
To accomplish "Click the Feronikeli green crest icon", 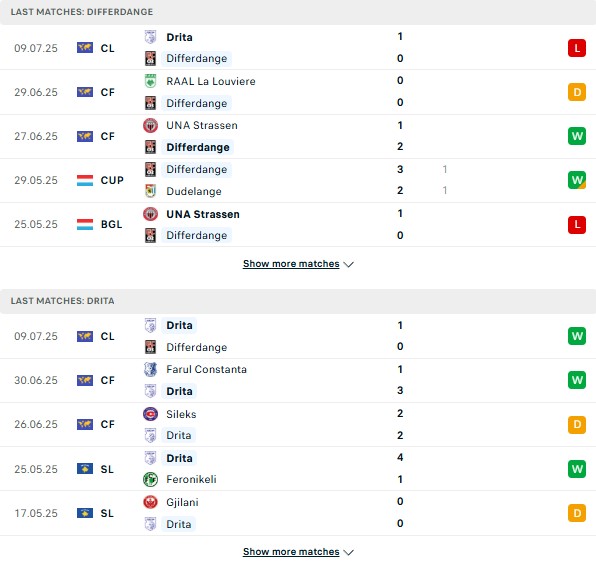I will [151, 479].
